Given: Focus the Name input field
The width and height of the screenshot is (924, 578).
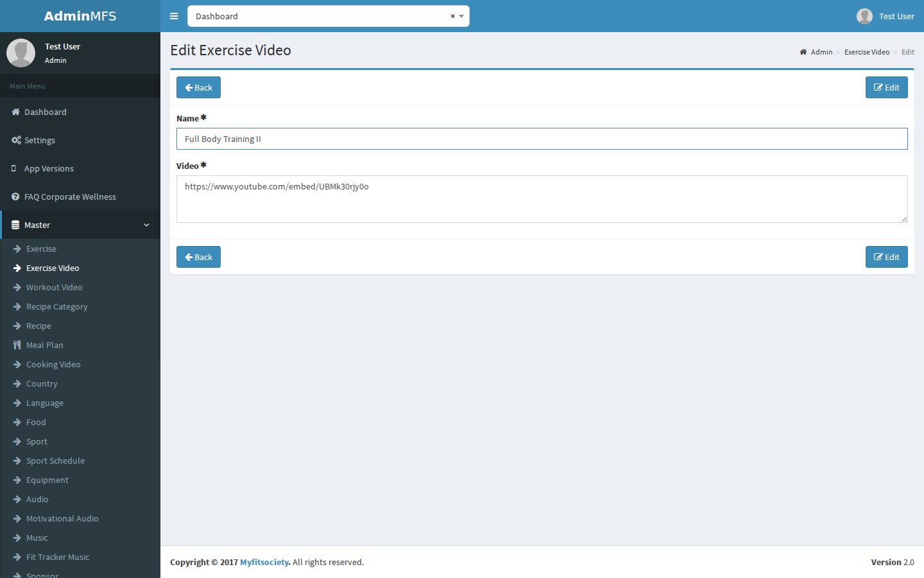Looking at the screenshot, I should tap(542, 139).
